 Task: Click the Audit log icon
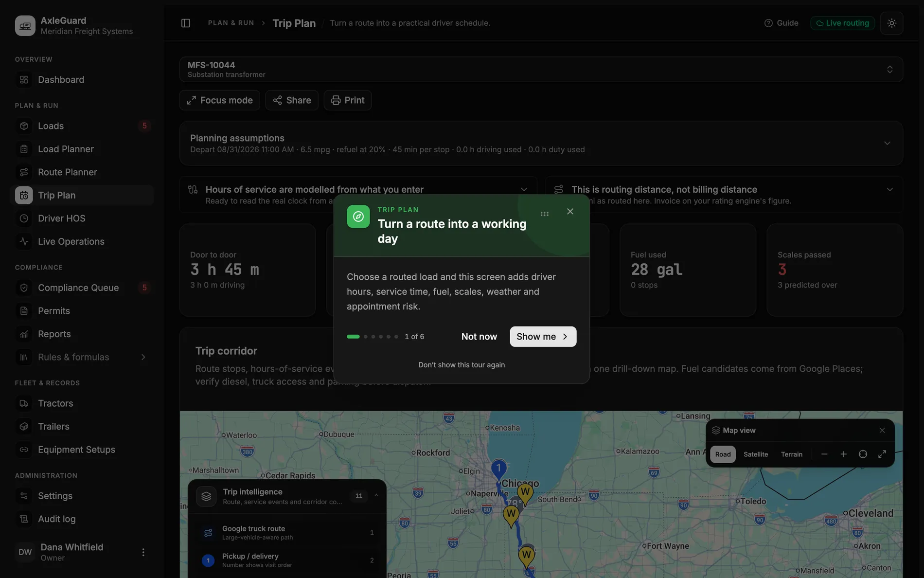24,519
